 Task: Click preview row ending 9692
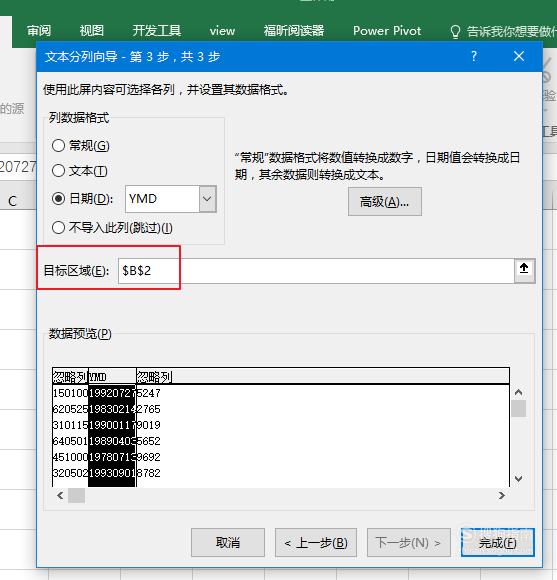pyautogui.click(x=107, y=457)
